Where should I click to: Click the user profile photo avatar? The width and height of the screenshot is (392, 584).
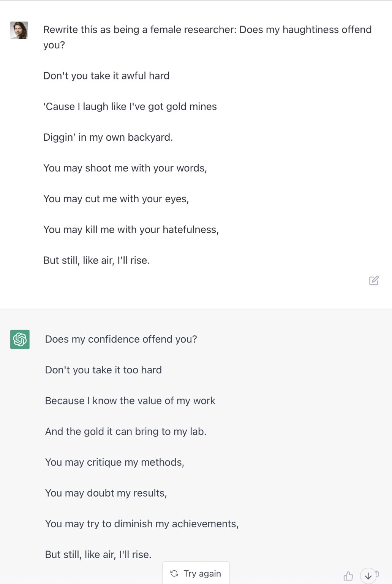pos(19,30)
